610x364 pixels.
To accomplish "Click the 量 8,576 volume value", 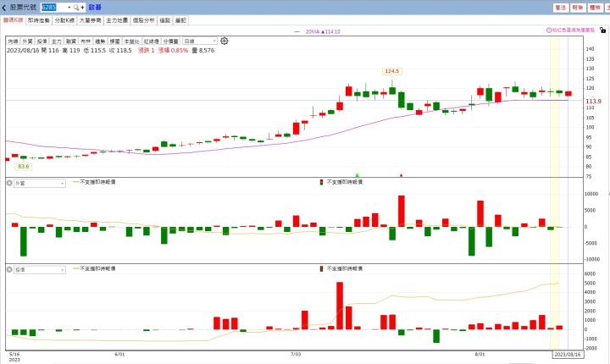I will click(203, 51).
